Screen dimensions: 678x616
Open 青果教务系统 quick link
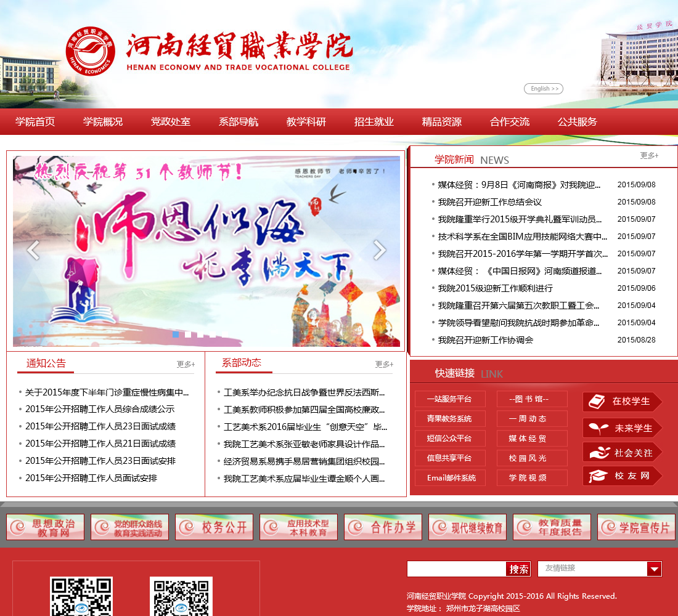point(450,419)
